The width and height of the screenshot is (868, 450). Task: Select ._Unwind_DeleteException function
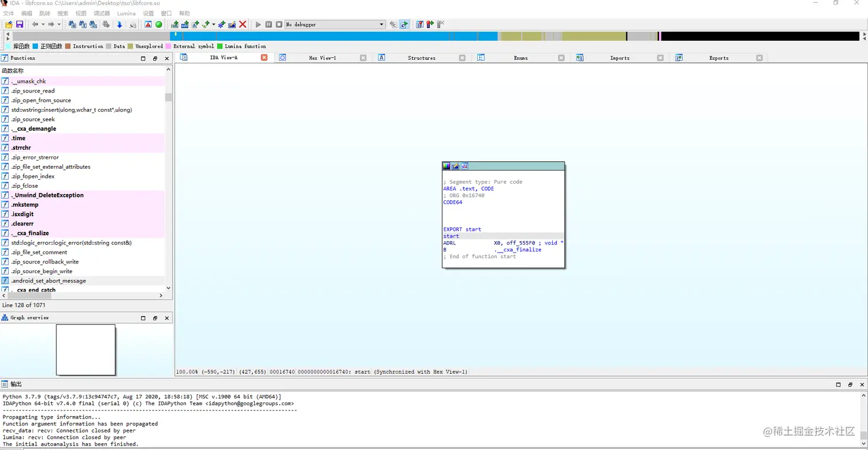coord(83,195)
